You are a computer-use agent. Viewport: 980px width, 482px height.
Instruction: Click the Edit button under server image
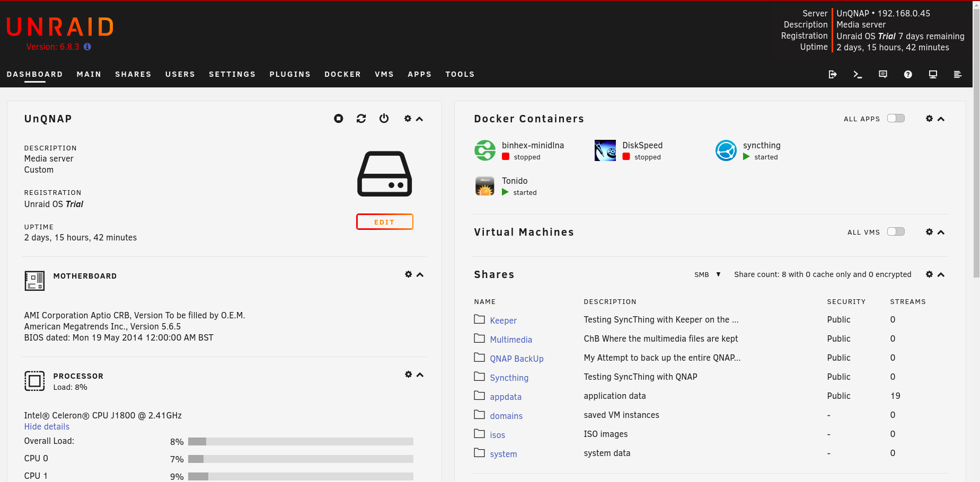click(385, 222)
